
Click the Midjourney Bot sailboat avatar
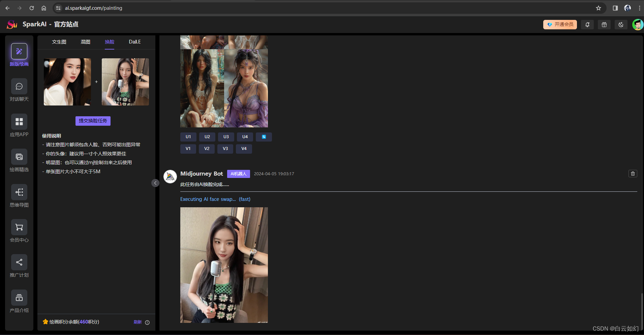click(x=170, y=177)
